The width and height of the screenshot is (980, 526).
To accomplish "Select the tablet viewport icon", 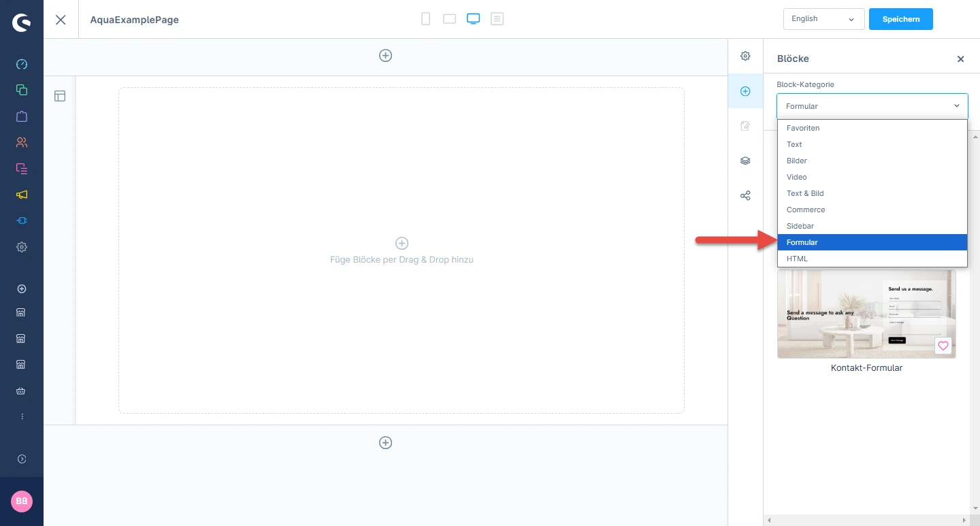I will pos(449,19).
